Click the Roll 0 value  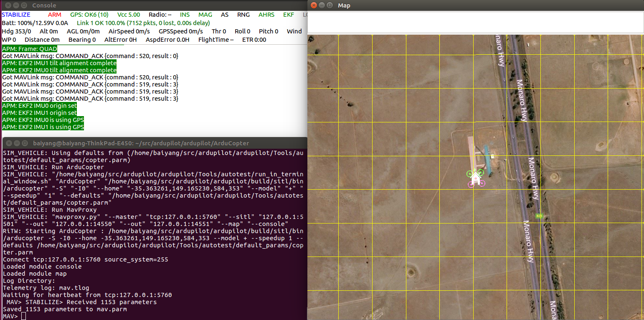click(x=243, y=31)
